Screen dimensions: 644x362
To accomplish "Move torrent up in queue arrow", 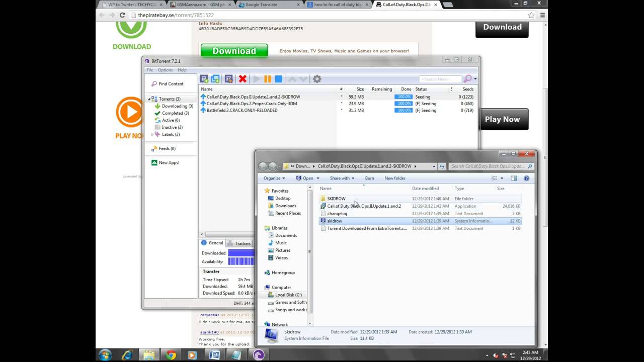I will (292, 79).
